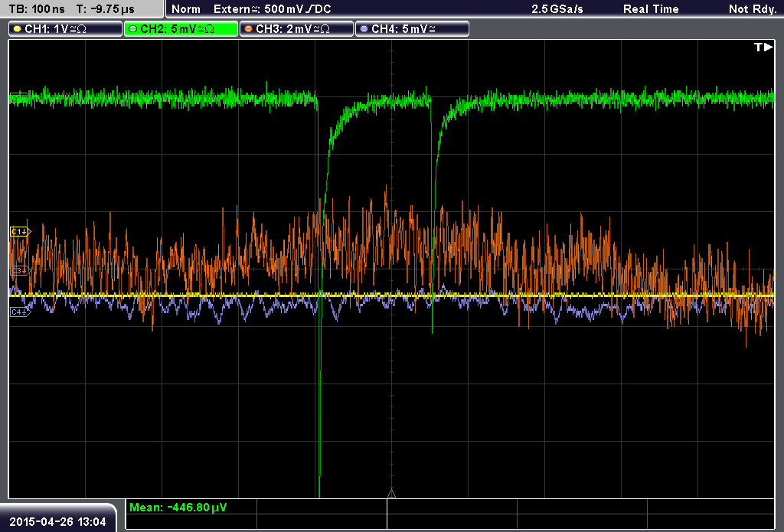Click the Mean: -446.80 µV measurement readout
784x532 pixels.
[178, 507]
